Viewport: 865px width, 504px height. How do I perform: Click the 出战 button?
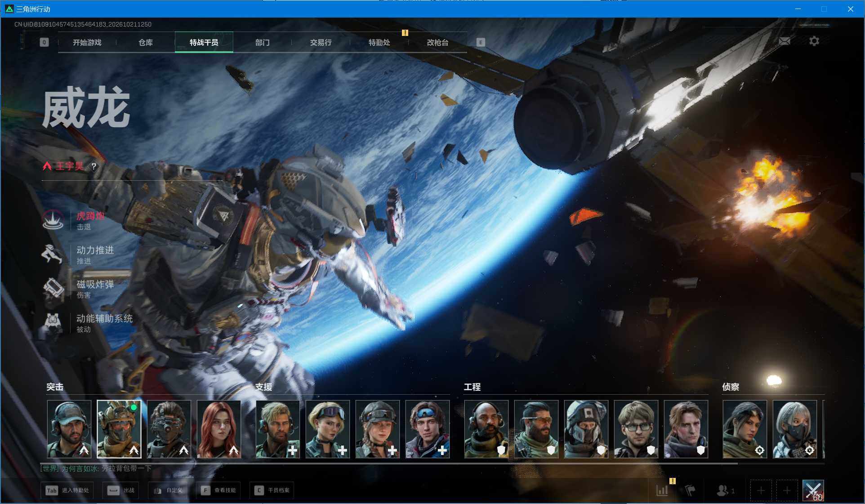[120, 490]
